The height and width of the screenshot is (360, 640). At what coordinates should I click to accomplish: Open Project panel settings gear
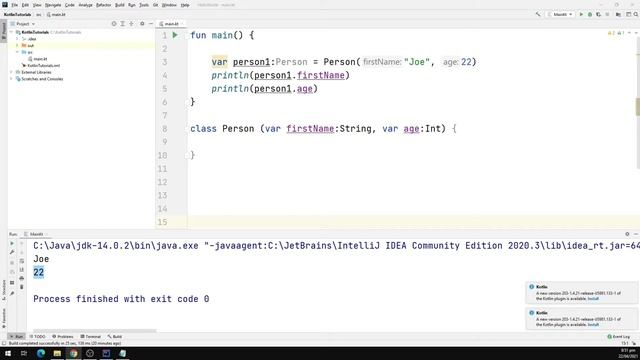tap(142, 24)
